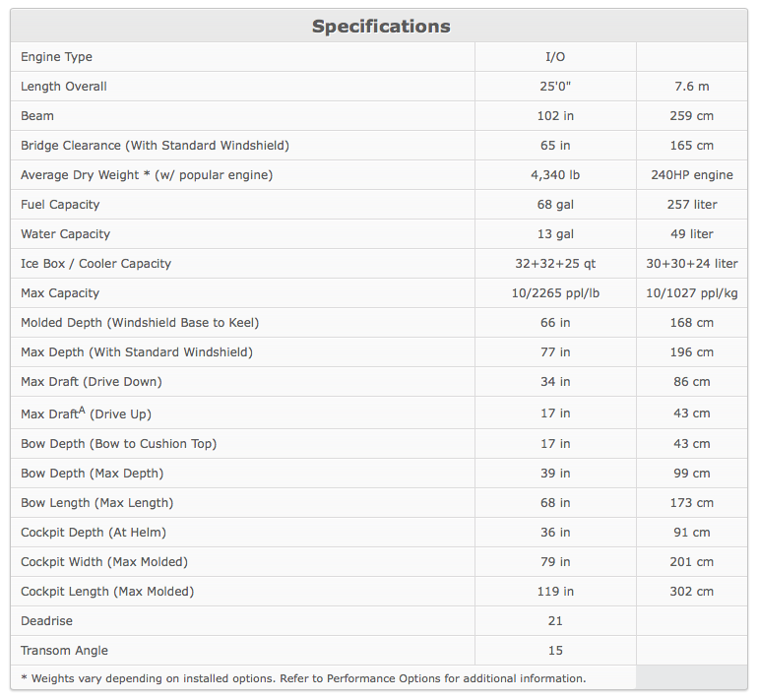Image resolution: width=759 pixels, height=700 pixels.
Task: Click Max Capacity 10/2265 ppl/lb value
Action: point(555,293)
